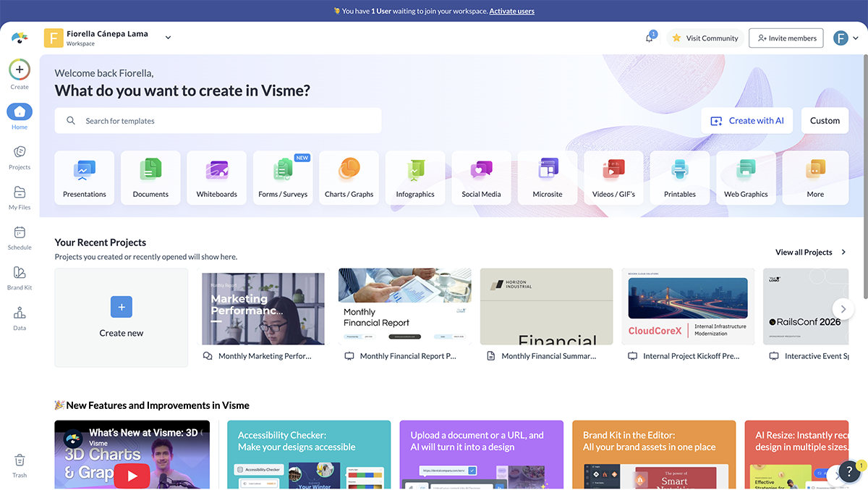Click the Custom size button

point(825,121)
